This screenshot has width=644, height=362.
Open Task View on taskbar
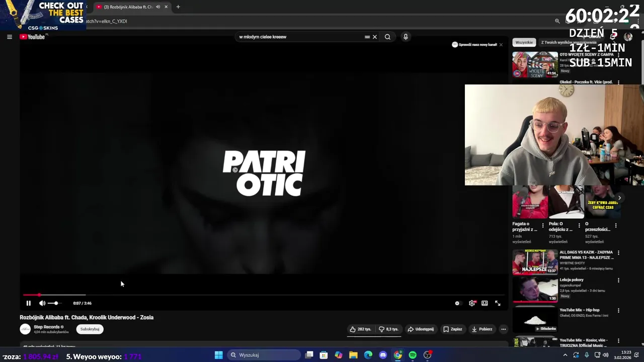click(309, 355)
